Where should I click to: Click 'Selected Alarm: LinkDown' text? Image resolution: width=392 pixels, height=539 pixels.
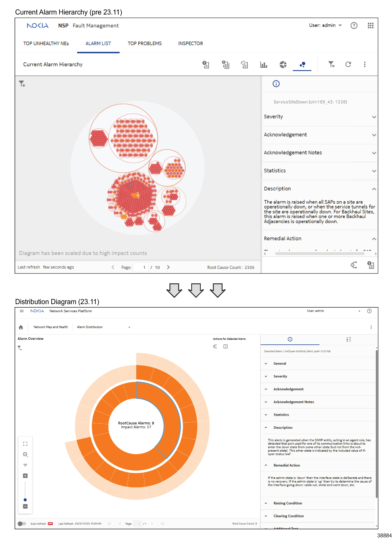(x=297, y=351)
